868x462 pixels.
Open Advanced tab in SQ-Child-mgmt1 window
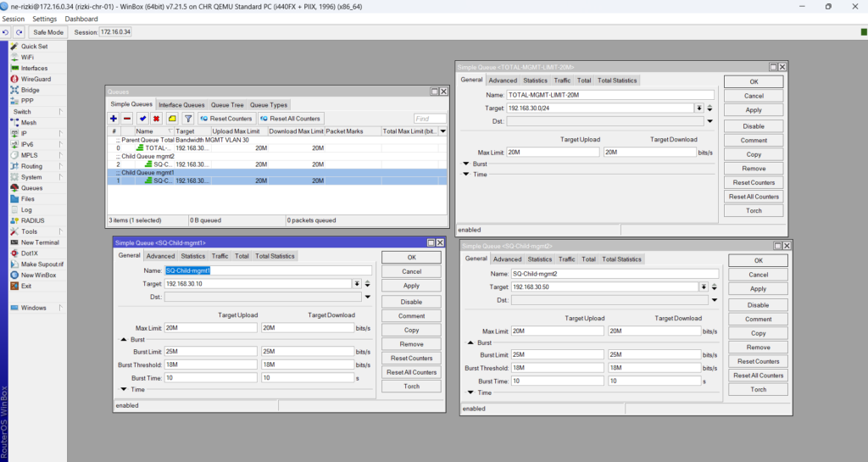pyautogui.click(x=160, y=256)
